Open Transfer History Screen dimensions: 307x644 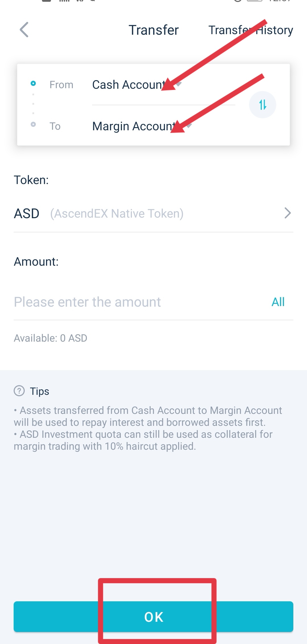[250, 30]
